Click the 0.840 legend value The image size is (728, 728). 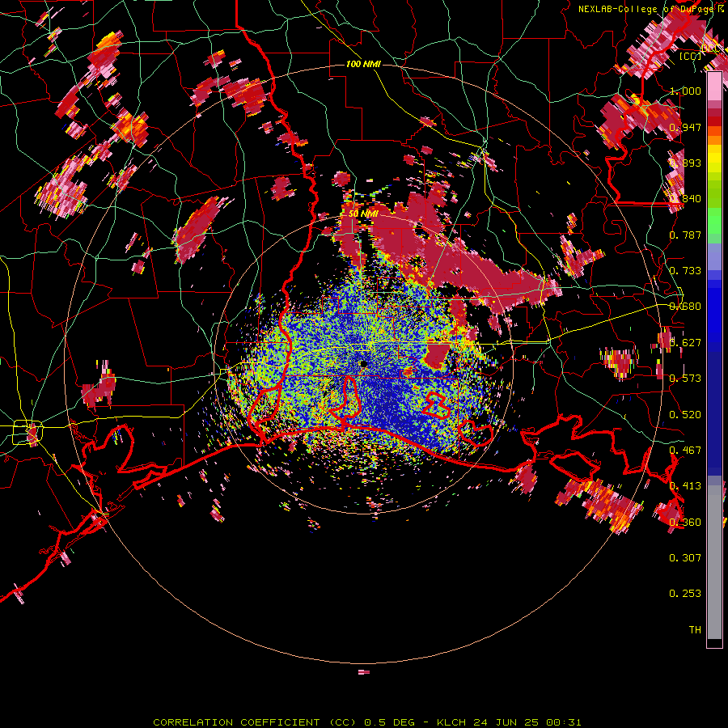[x=685, y=199]
